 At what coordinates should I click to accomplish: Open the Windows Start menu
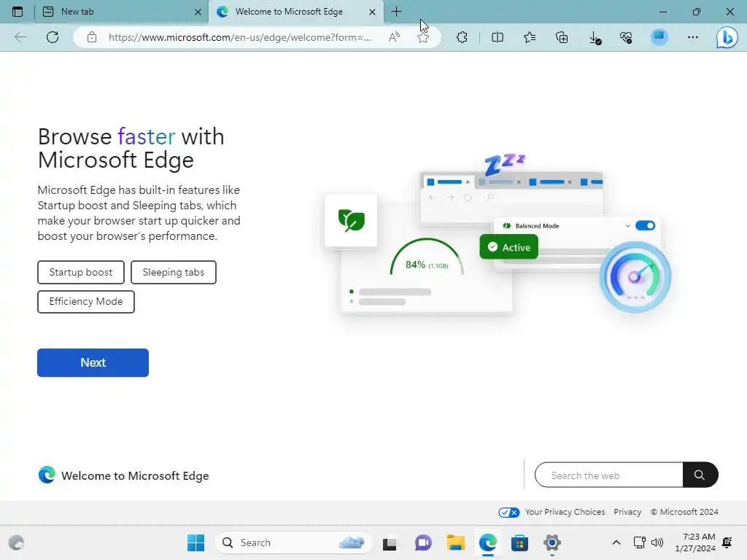(x=196, y=542)
